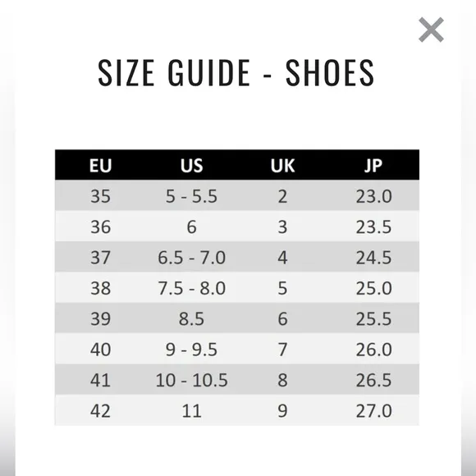
Task: Click EU 38 size cell
Action: tap(100, 288)
